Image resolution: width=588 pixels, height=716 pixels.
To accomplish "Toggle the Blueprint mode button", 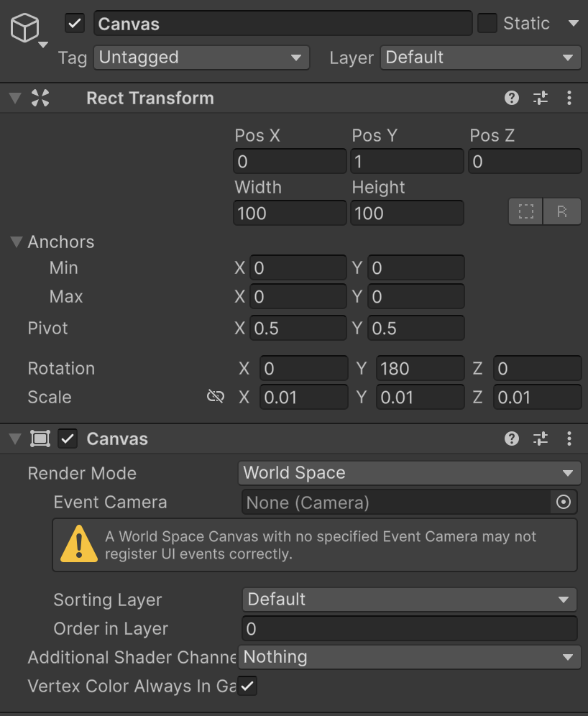I will click(526, 212).
